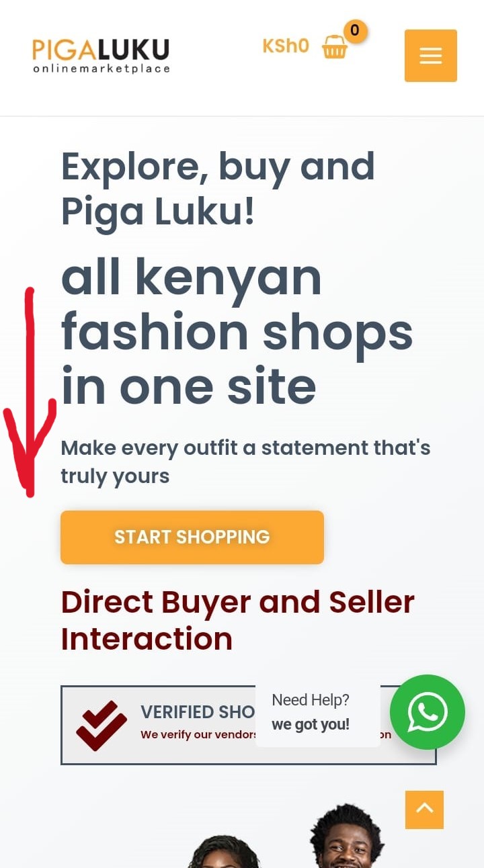The image size is (484, 868).
Task: Tap the "Explore, buy and Piga Luku!" heading
Action: pyautogui.click(x=218, y=189)
